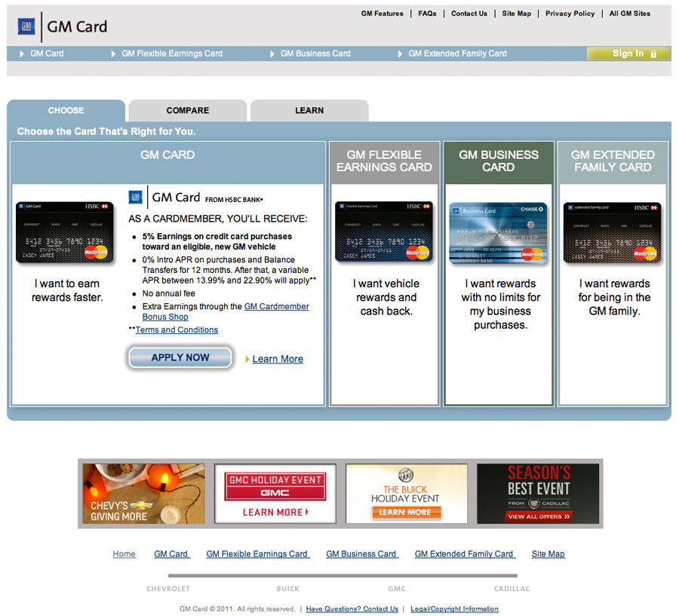The height and width of the screenshot is (616, 679).
Task: Click the APPLY NOW button
Action: pyautogui.click(x=180, y=357)
